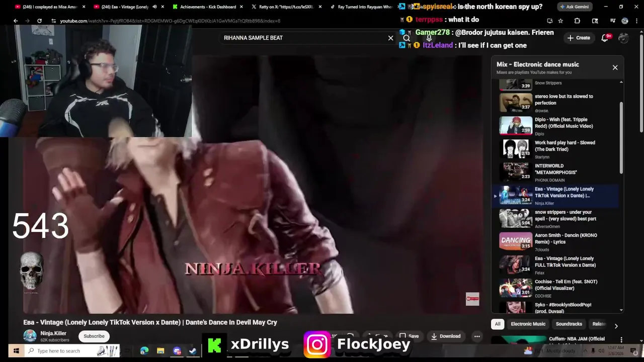Close the 'Ratty on X' tab
Viewport: 644px width, 362px height.
[x=320, y=7]
